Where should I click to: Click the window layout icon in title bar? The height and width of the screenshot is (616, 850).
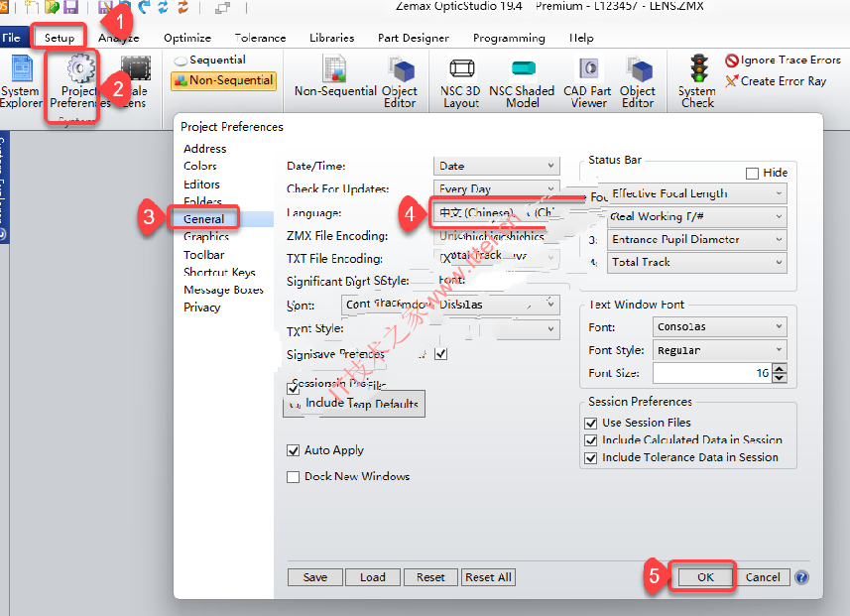(x=222, y=8)
